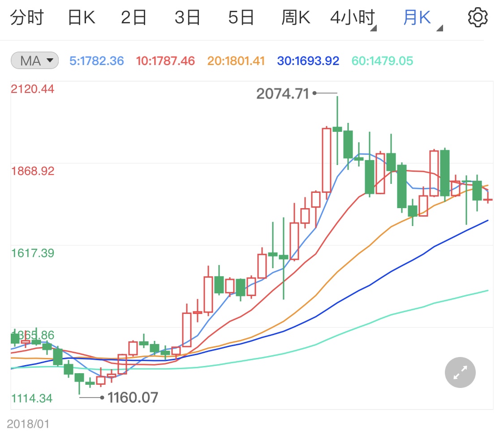Select the 日K chart tab
This screenshot has width=504, height=431.
tap(81, 18)
